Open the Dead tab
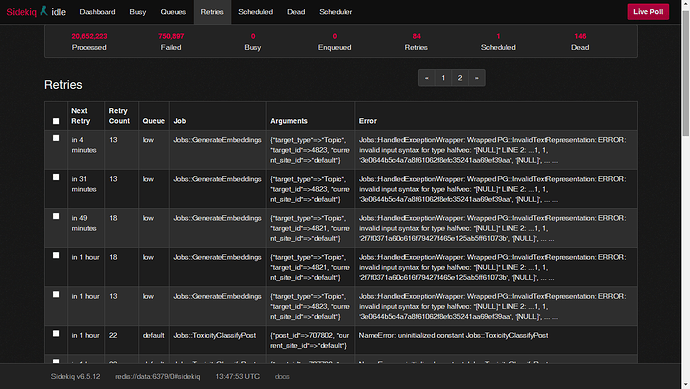Image resolution: width=690 pixels, height=389 pixels. [296, 12]
